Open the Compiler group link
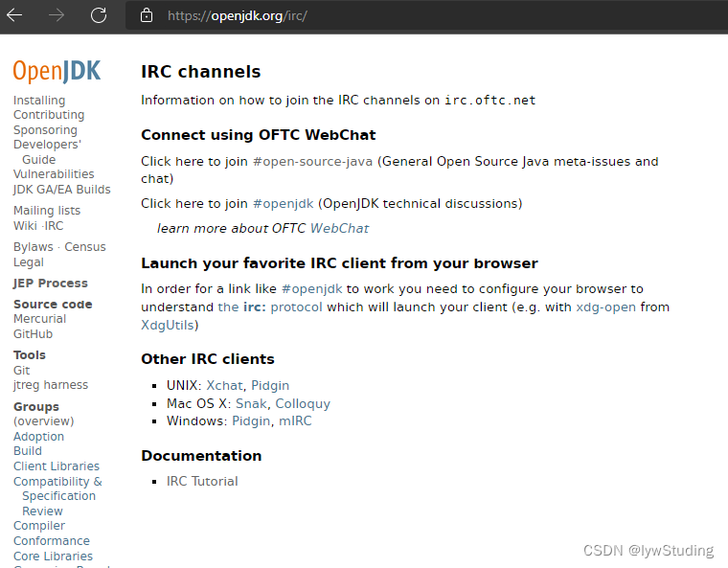Image resolution: width=728 pixels, height=568 pixels. 39,526
